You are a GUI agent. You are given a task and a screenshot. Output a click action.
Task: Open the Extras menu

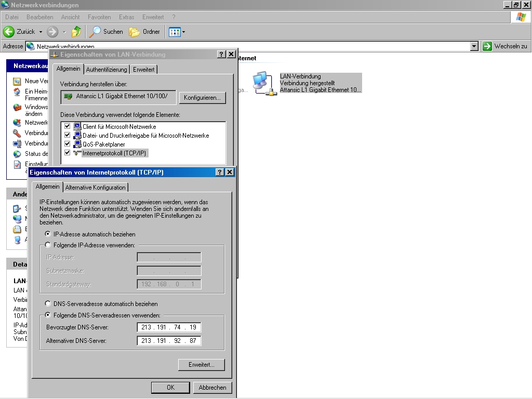pos(126,17)
